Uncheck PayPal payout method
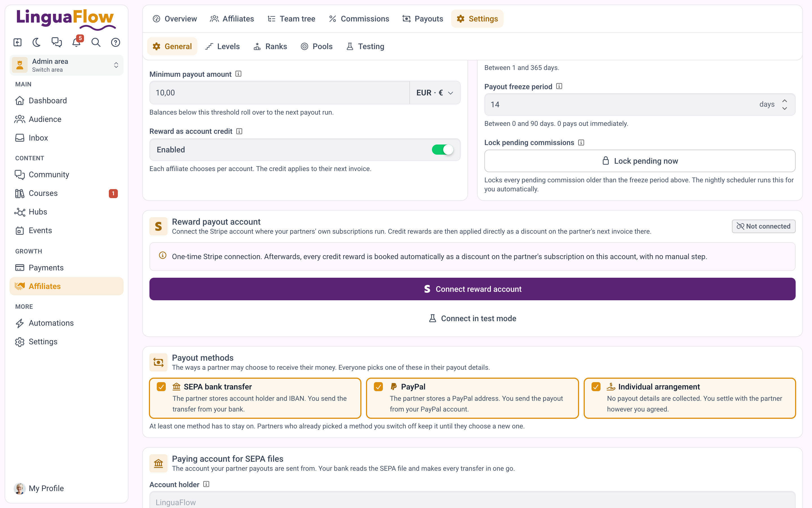 (378, 387)
